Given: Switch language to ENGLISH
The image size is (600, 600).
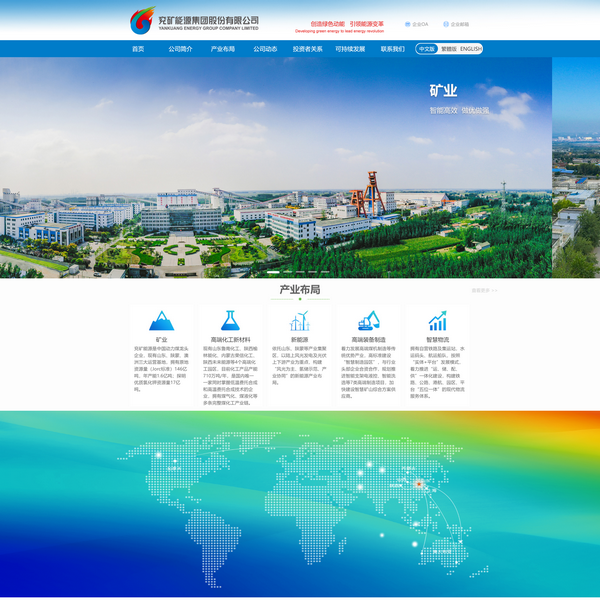Looking at the screenshot, I should [471, 48].
